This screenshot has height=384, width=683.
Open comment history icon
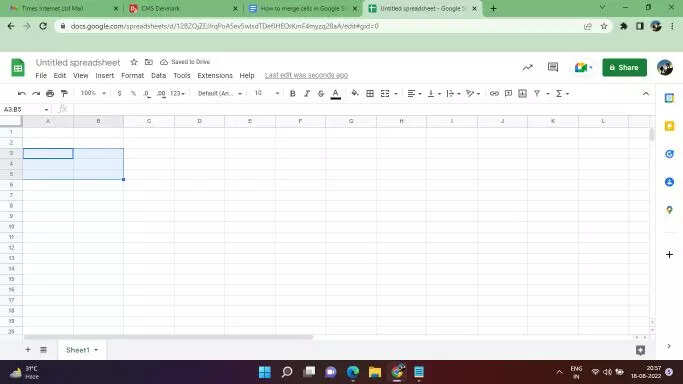(x=553, y=67)
